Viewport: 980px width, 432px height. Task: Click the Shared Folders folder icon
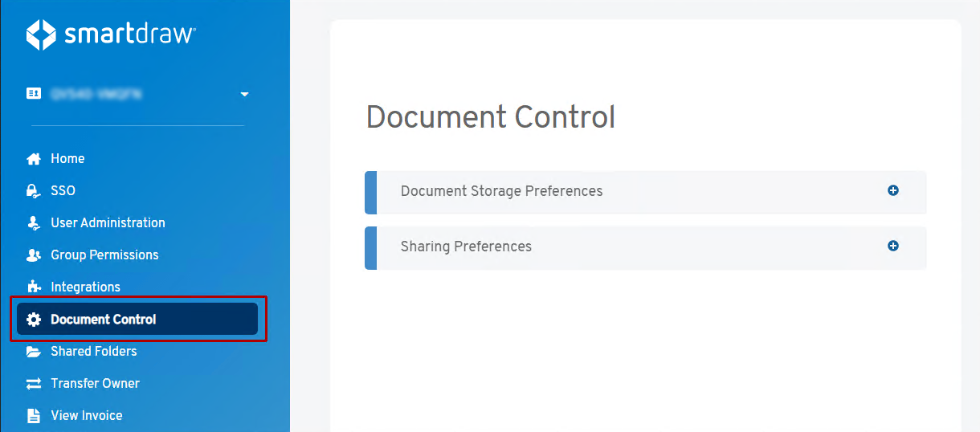point(34,352)
